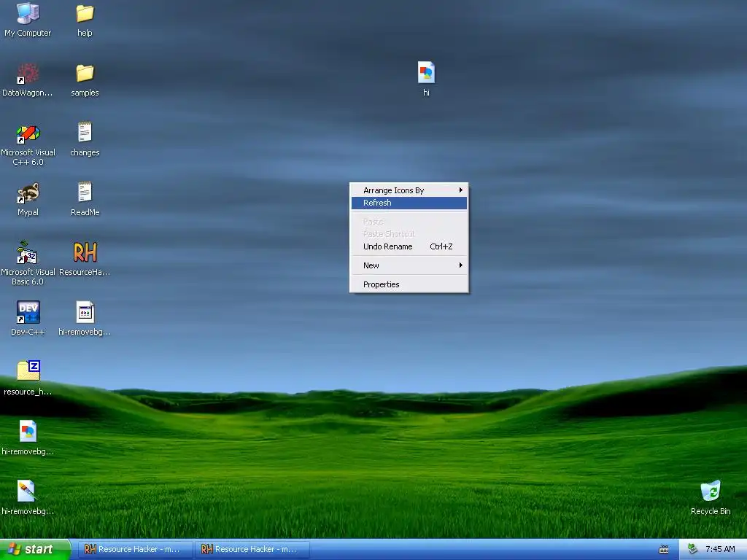The image size is (747, 560).
Task: Click the keyboard icon on the taskbar
Action: (x=663, y=550)
